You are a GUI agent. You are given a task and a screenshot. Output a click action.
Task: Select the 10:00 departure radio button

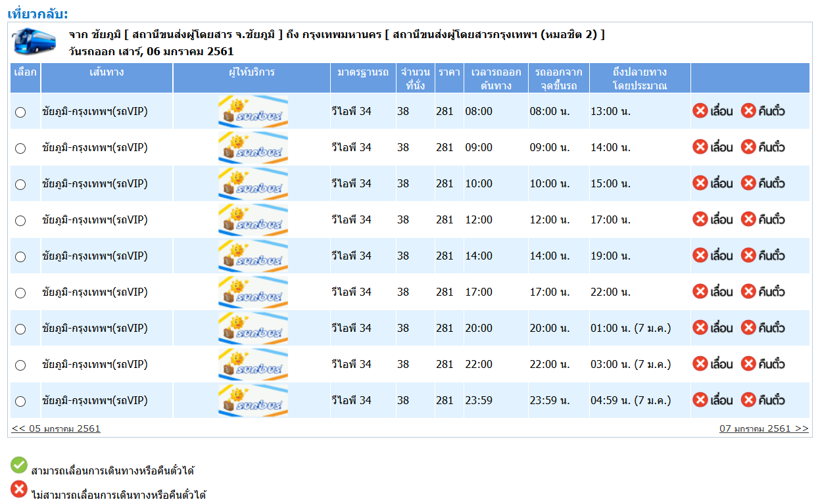tap(20, 185)
